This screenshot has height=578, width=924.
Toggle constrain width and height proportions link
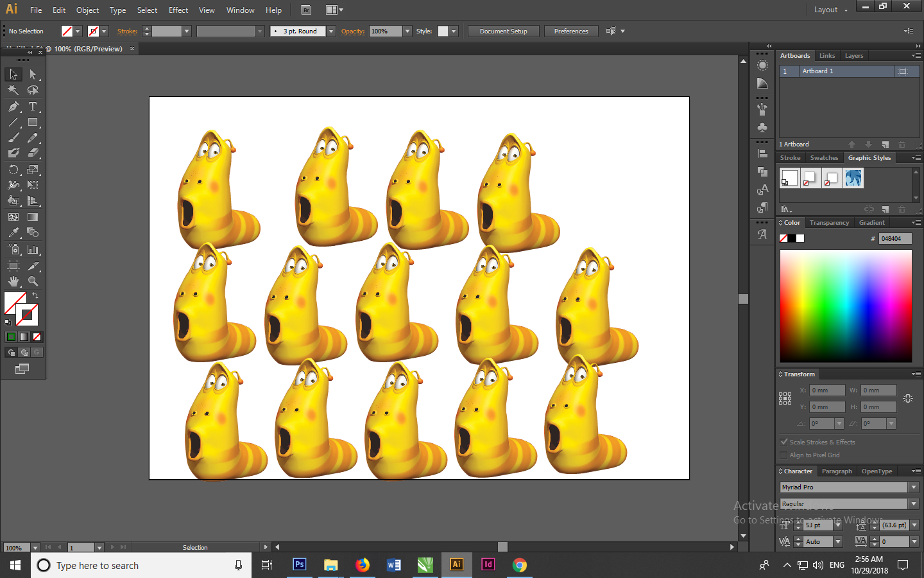[x=907, y=398]
